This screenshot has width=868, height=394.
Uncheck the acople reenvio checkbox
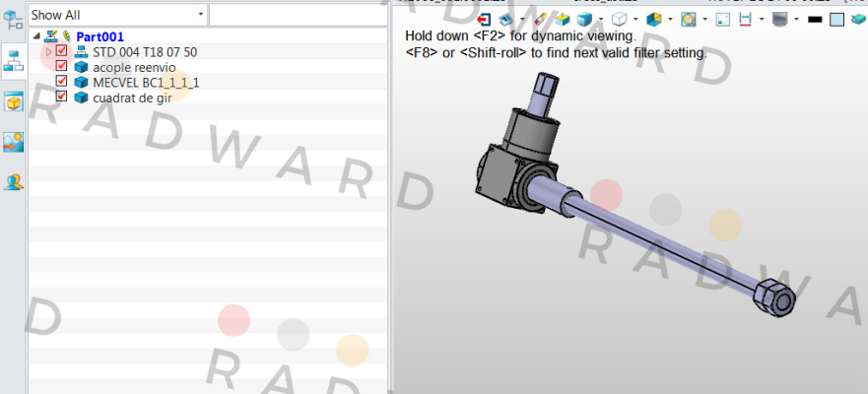coord(61,66)
